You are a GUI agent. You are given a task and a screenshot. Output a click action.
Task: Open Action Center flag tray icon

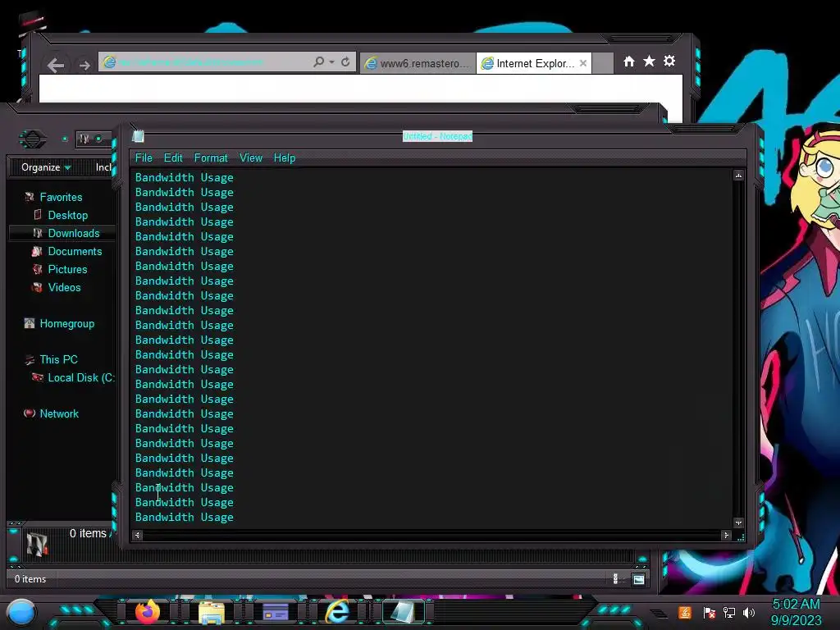click(710, 612)
